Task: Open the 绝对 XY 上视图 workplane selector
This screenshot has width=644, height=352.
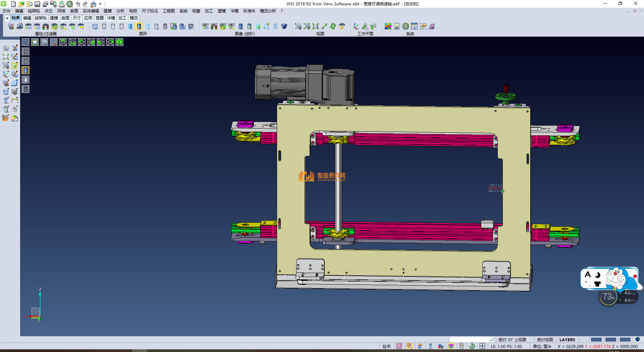Action: tap(512, 340)
